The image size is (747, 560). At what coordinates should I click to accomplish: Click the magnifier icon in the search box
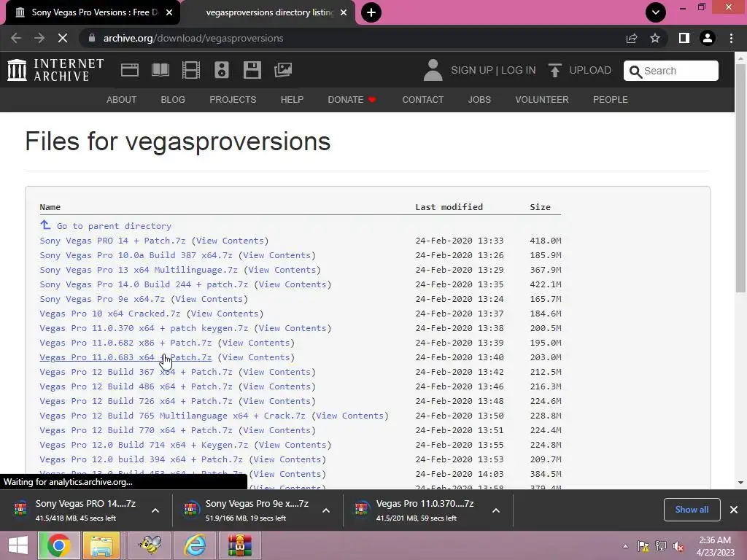pyautogui.click(x=635, y=71)
